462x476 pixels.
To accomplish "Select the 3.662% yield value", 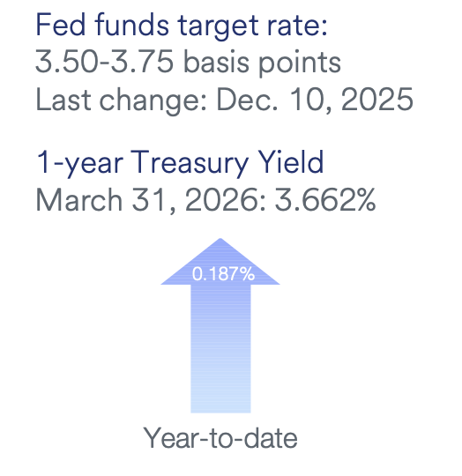I will coord(325,199).
